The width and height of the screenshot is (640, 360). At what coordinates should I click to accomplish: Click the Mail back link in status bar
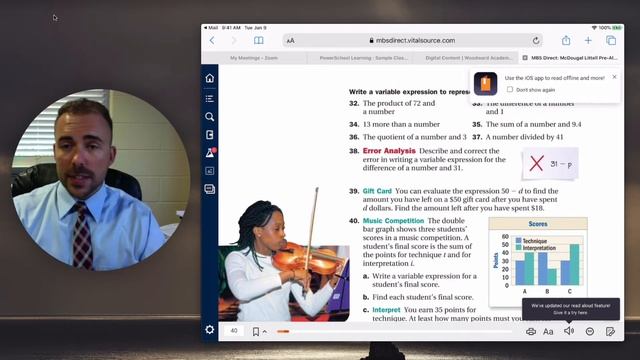211,28
